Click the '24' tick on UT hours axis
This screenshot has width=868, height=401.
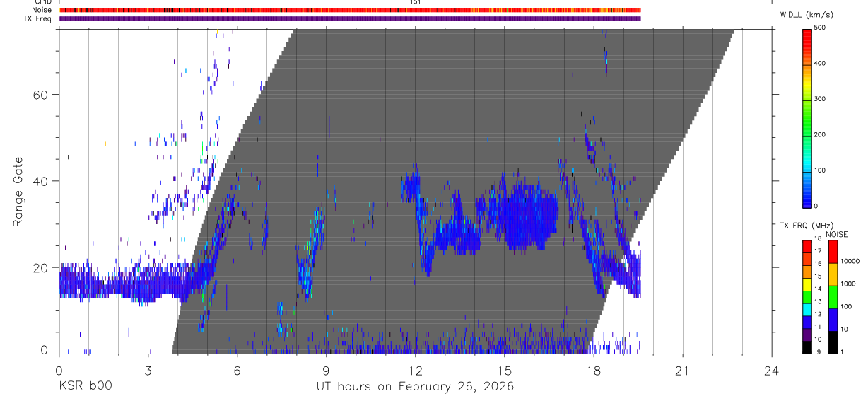772,369
